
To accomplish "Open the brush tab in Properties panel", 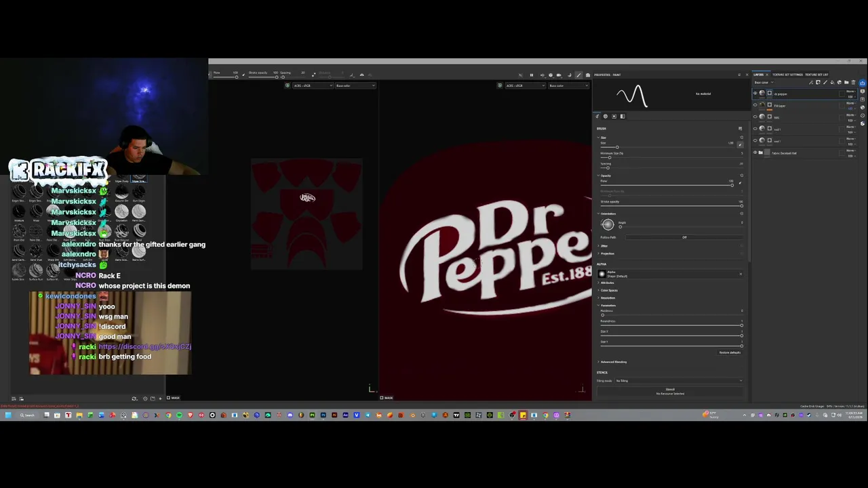I will (x=597, y=116).
